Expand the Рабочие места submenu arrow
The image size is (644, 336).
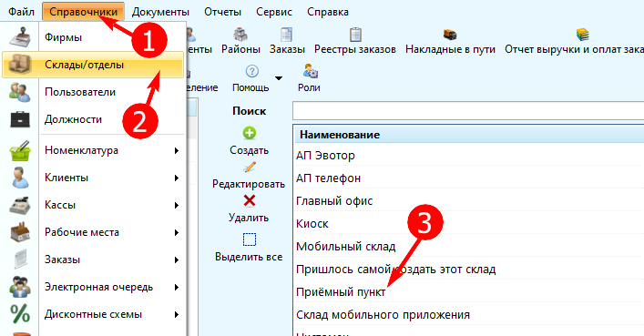tap(177, 232)
